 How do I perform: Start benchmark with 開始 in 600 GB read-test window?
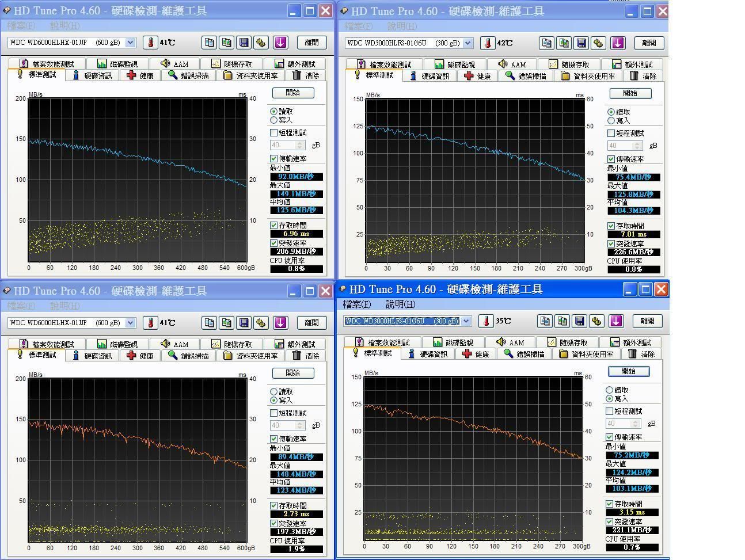pyautogui.click(x=292, y=92)
